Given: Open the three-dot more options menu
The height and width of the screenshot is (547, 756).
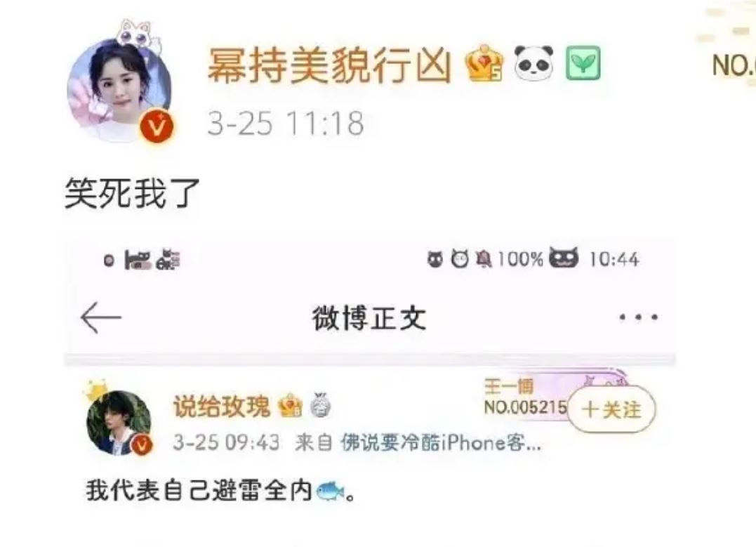Looking at the screenshot, I should click(638, 317).
